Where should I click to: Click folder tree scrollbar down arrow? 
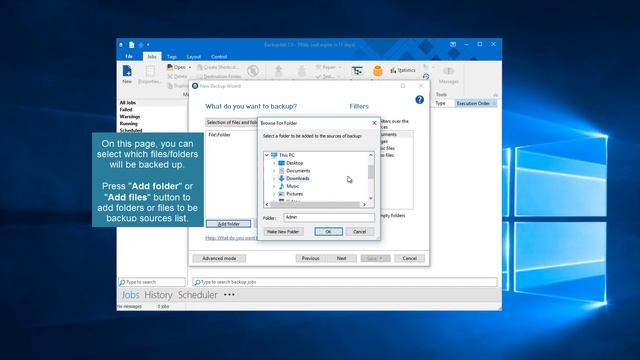(371, 198)
